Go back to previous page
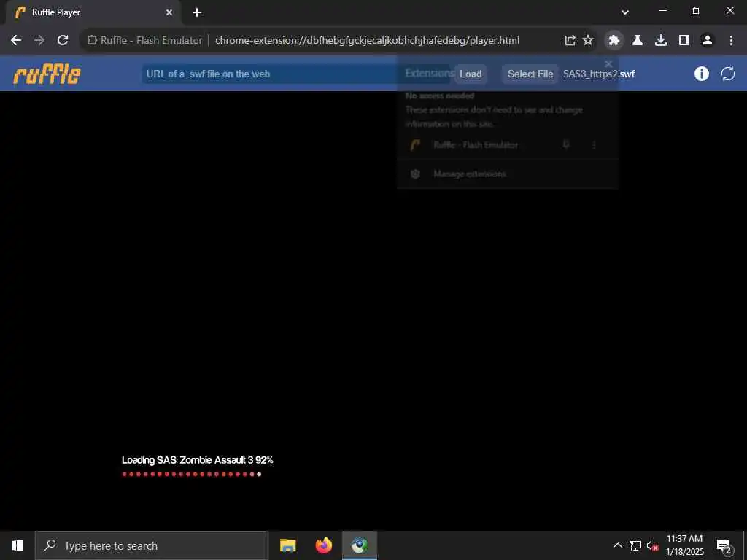 (x=16, y=41)
